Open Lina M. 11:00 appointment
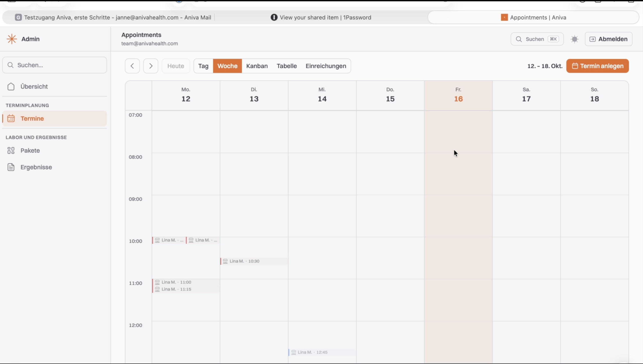The width and height of the screenshot is (643, 364). click(x=186, y=282)
